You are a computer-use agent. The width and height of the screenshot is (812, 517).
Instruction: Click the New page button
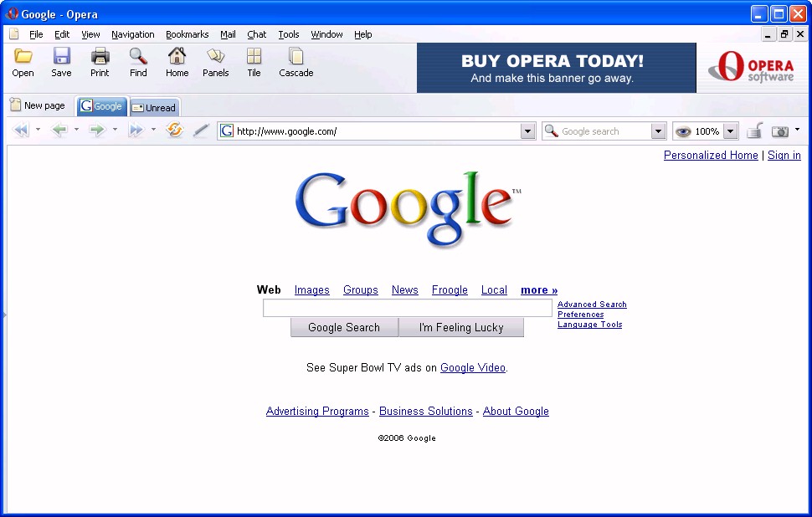coord(38,105)
